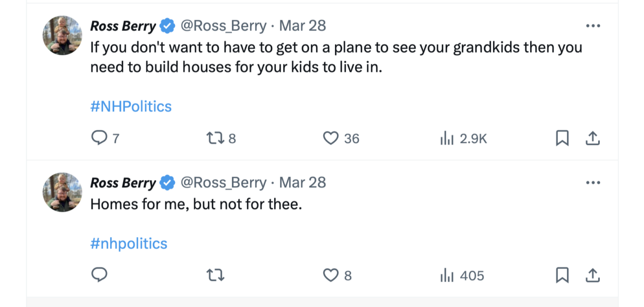Screen dimensions: 644x307
Task: Open more options on the first tweet
Action: point(593,26)
